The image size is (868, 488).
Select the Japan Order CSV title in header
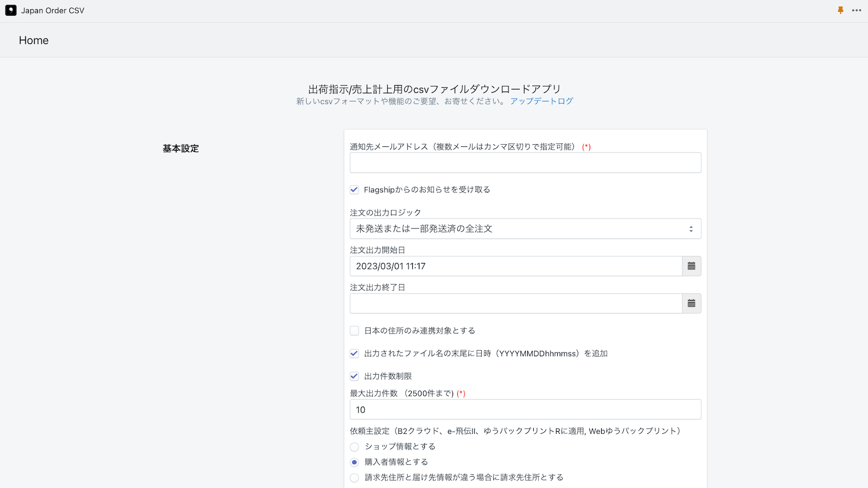point(53,10)
